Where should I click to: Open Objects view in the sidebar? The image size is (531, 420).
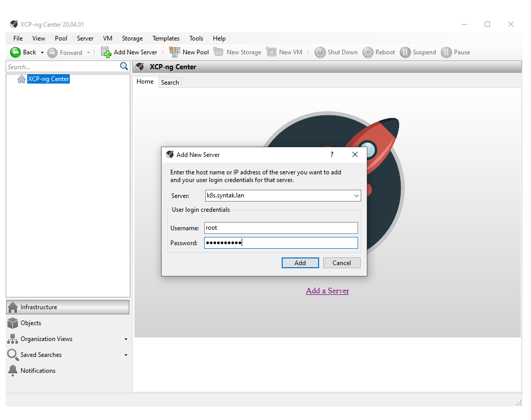(x=31, y=323)
